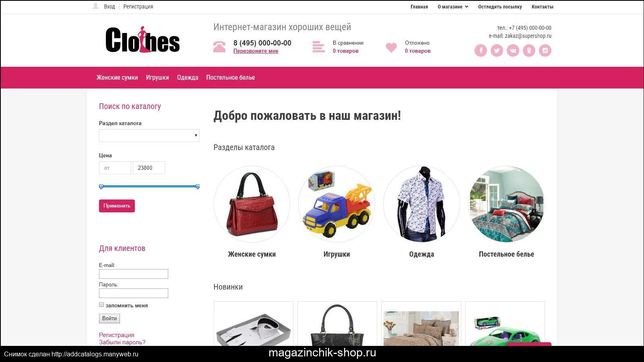Open the Odnoklassniki social icon
The image size is (644, 362).
[529, 50]
